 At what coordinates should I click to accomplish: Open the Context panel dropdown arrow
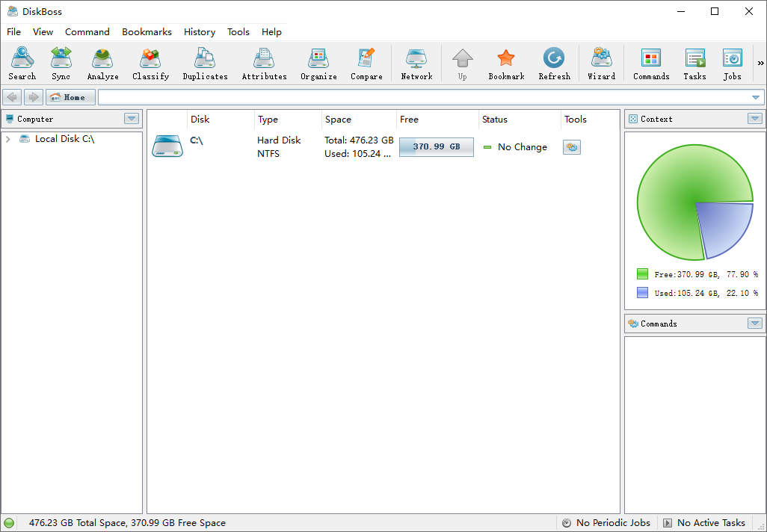point(755,119)
